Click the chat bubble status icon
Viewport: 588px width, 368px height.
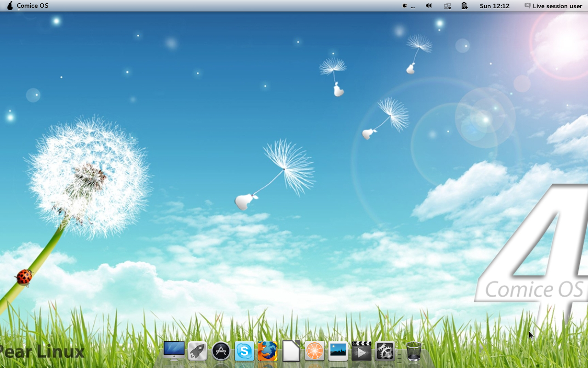[527, 6]
